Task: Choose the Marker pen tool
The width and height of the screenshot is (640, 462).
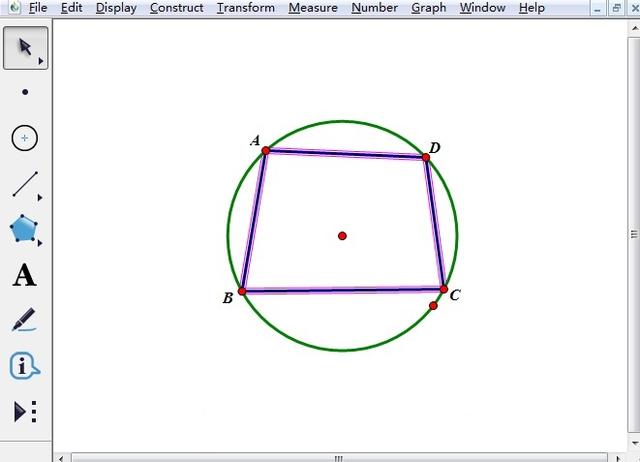Action: 24,320
